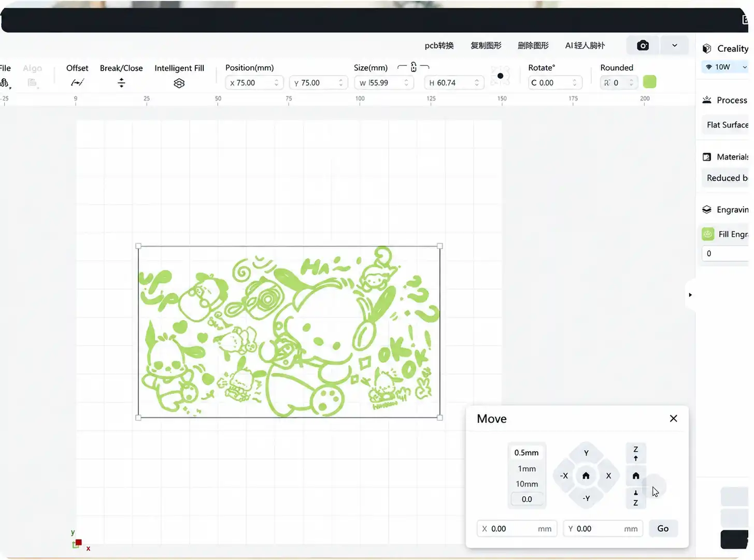The width and height of the screenshot is (754, 560).
Task: Click the Offset tool icon
Action: tap(77, 82)
